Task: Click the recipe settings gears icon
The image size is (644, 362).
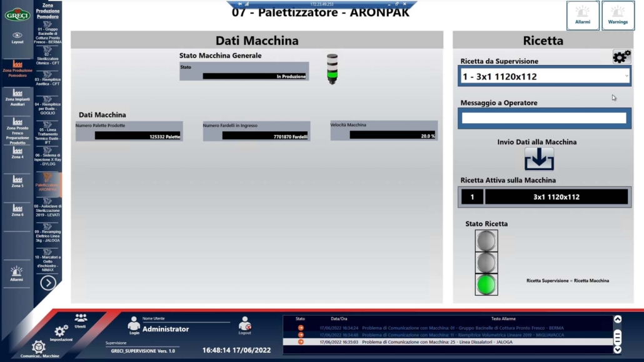Action: click(621, 57)
